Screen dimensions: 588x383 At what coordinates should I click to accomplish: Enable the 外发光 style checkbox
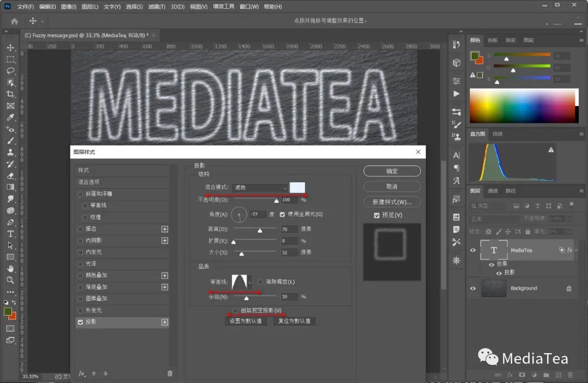coord(80,310)
